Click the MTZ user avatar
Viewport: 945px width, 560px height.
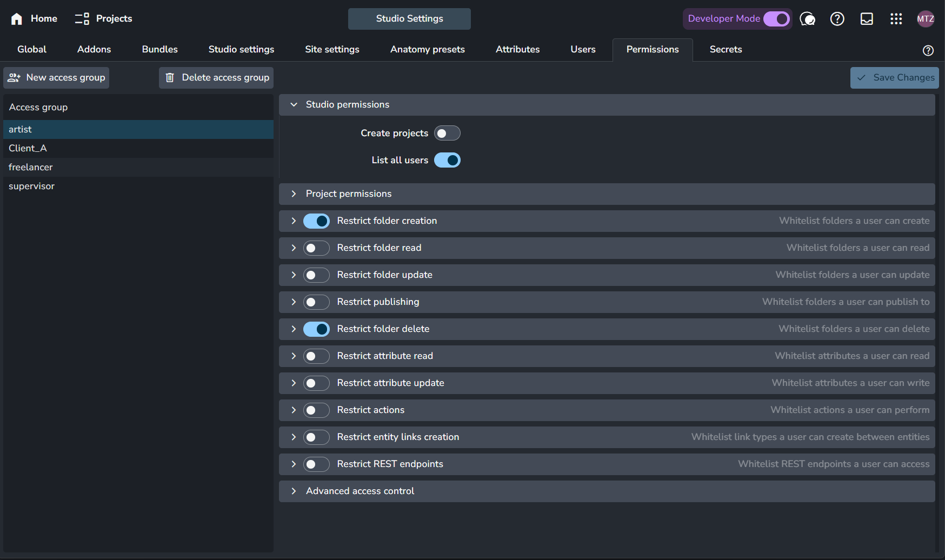(x=925, y=19)
